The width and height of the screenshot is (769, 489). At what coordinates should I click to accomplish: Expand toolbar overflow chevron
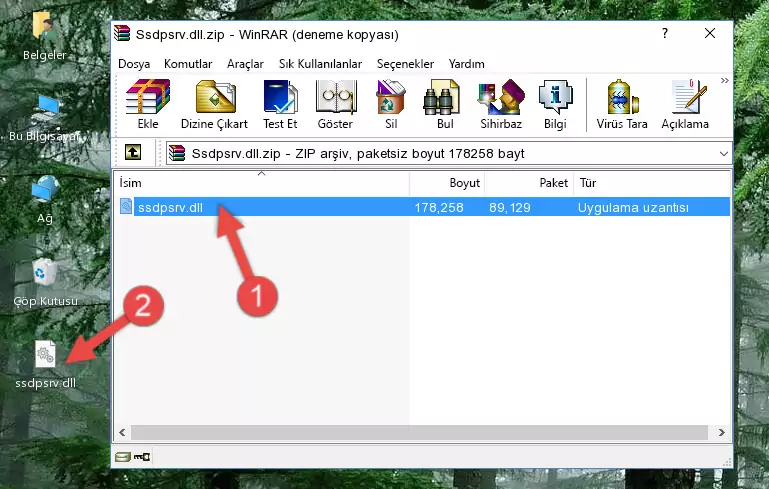[x=724, y=80]
